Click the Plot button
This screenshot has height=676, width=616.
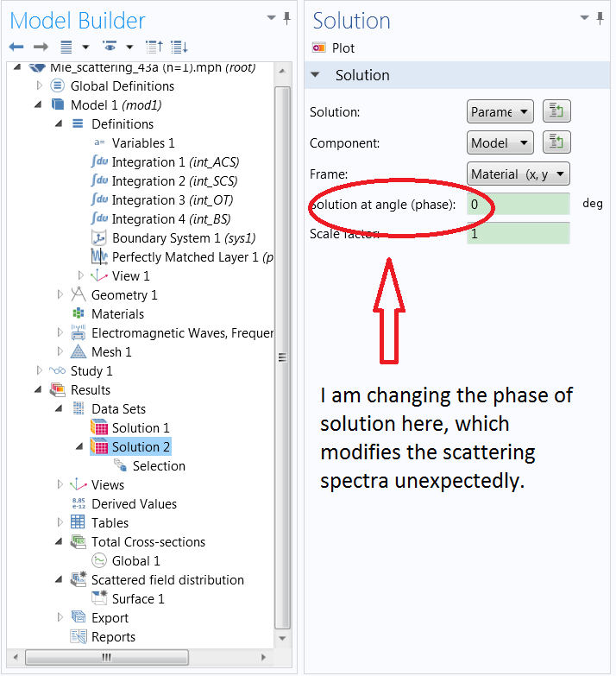[333, 48]
